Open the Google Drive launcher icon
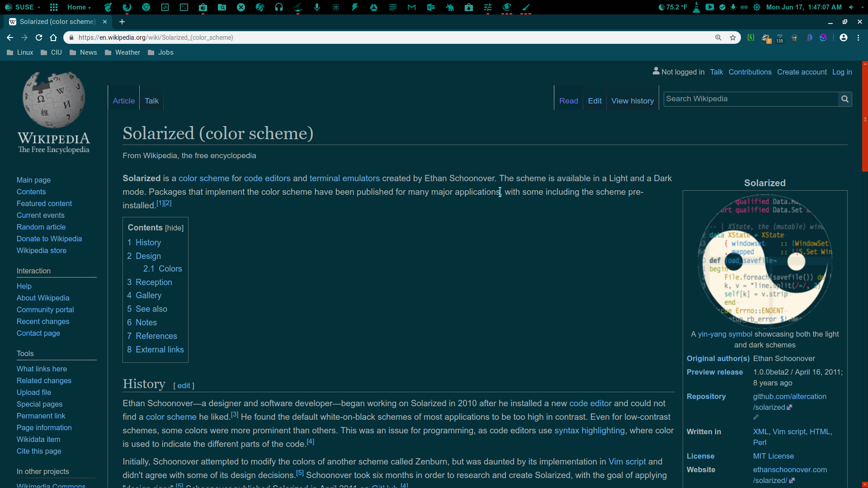This screenshot has width=868, height=488. click(374, 7)
